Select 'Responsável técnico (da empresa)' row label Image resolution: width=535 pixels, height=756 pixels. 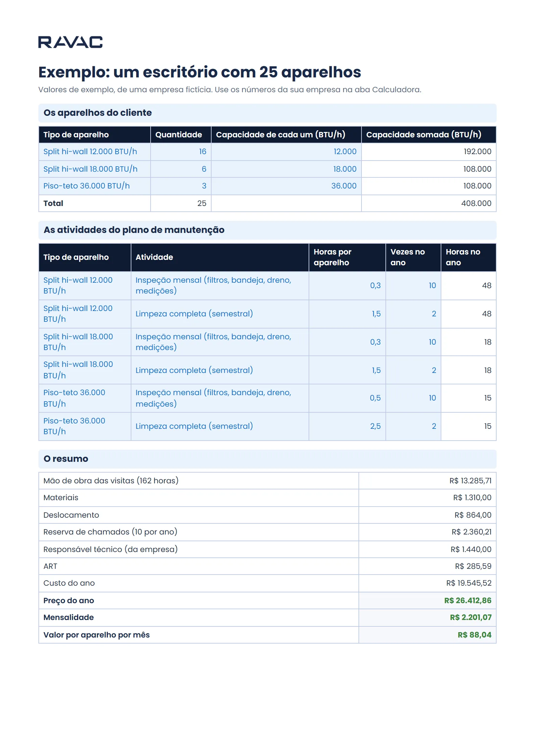pos(111,549)
